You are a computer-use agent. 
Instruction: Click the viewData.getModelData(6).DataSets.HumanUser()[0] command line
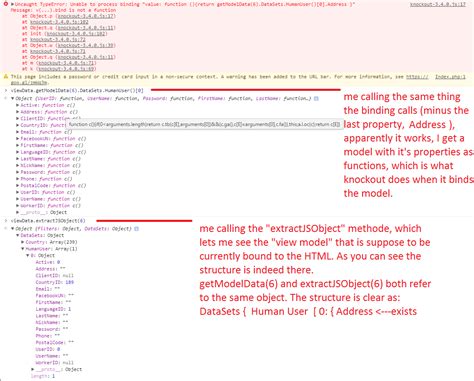[77, 90]
